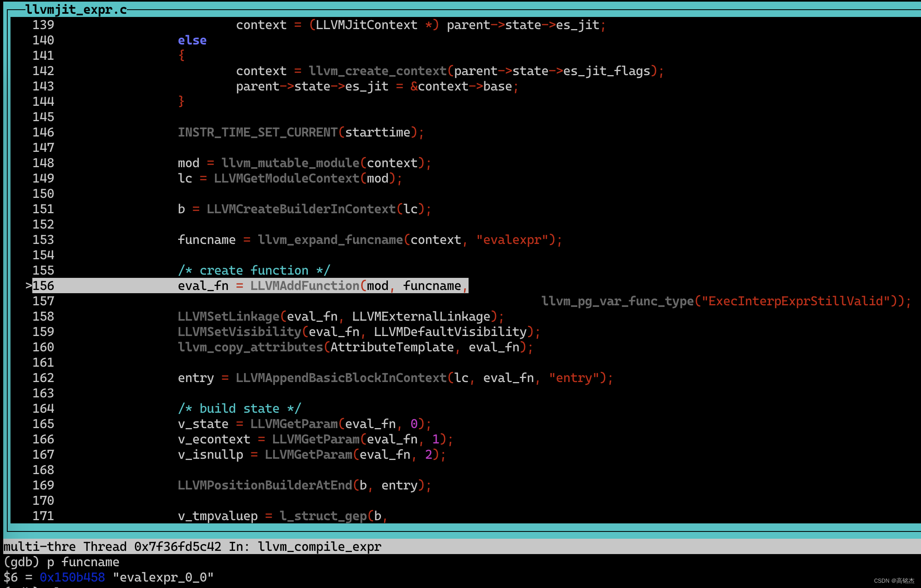The height and width of the screenshot is (588, 921).
Task: Click the "evalexpr" string literal
Action: point(512,240)
